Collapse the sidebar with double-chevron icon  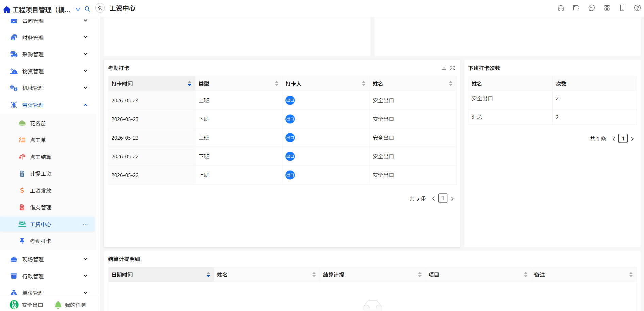[x=100, y=8]
